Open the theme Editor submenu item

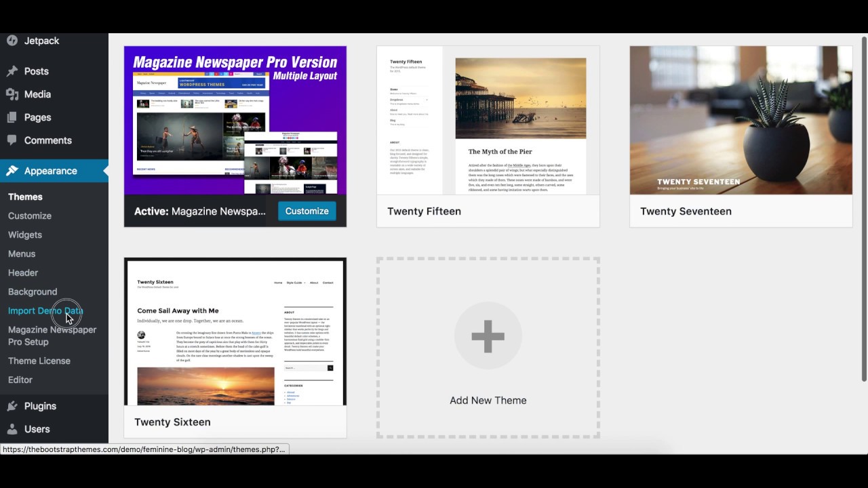click(20, 380)
